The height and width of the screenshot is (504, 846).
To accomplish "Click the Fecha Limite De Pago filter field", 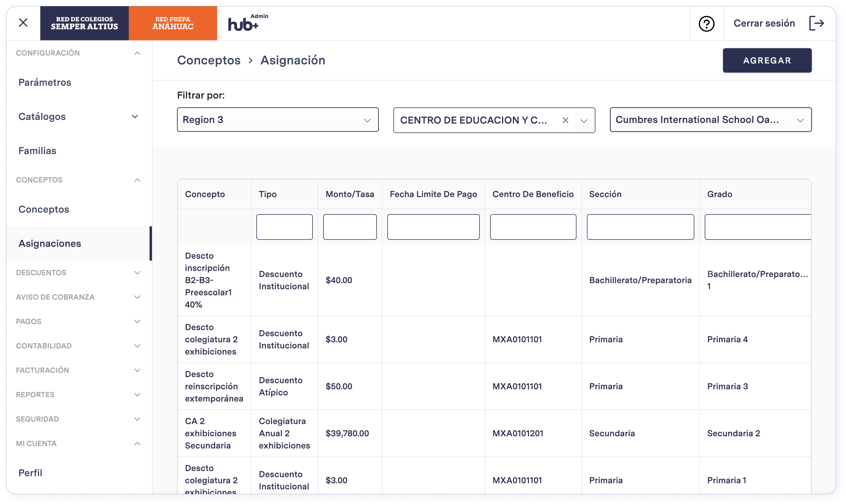I will click(433, 227).
